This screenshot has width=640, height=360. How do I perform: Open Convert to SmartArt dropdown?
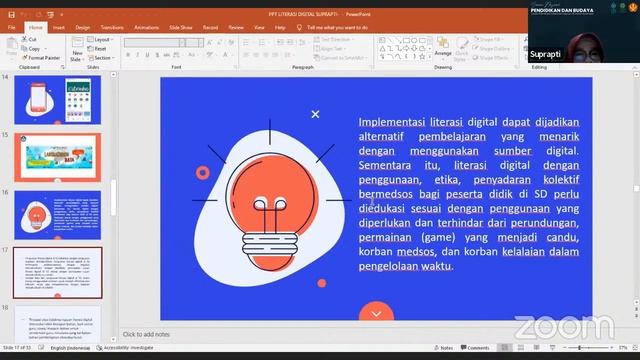tap(340, 58)
